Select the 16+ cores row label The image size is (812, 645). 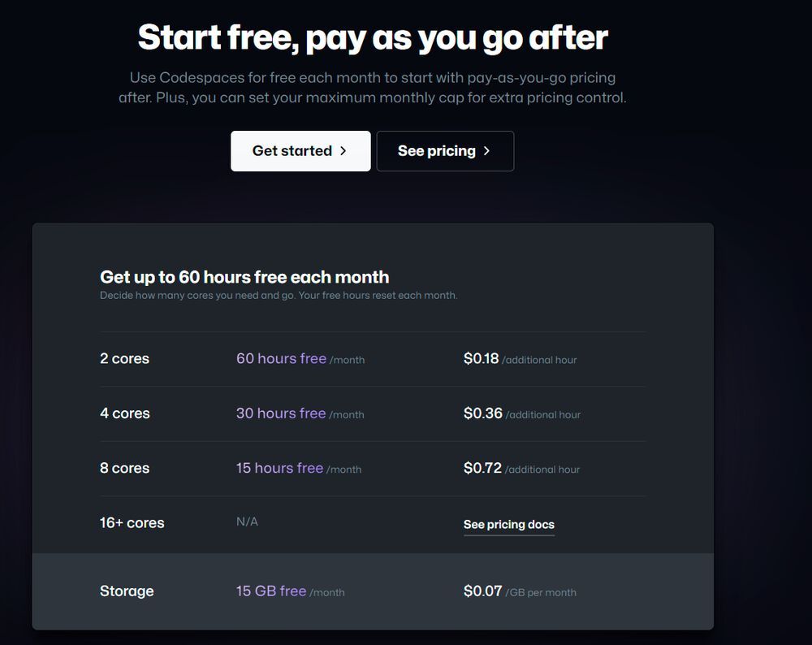click(x=132, y=523)
